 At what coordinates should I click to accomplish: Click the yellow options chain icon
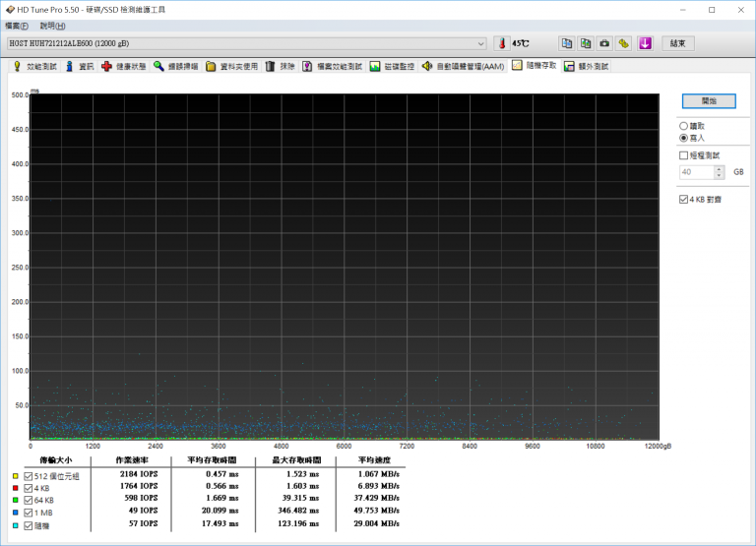coord(623,43)
